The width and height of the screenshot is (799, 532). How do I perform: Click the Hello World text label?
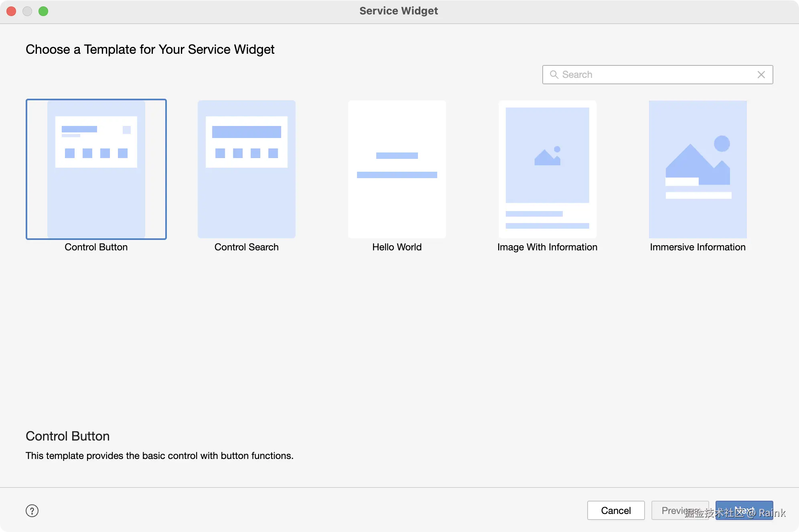pyautogui.click(x=397, y=247)
